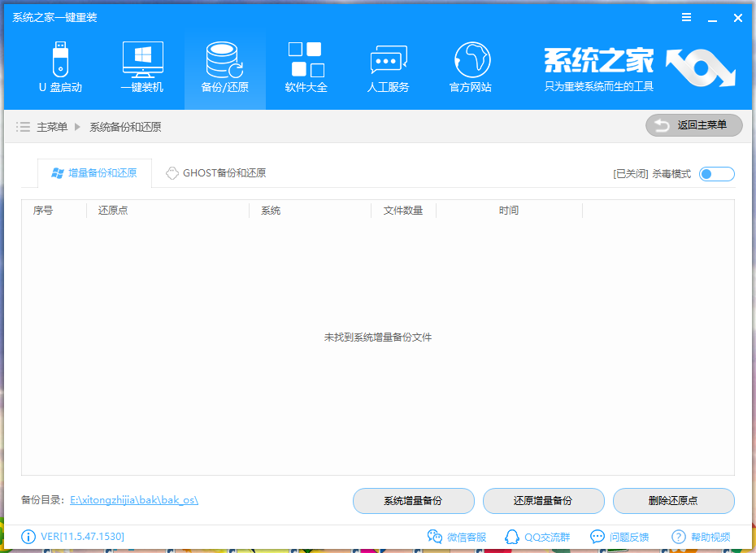Click 未找到系统增量备份文件 message

click(x=377, y=337)
